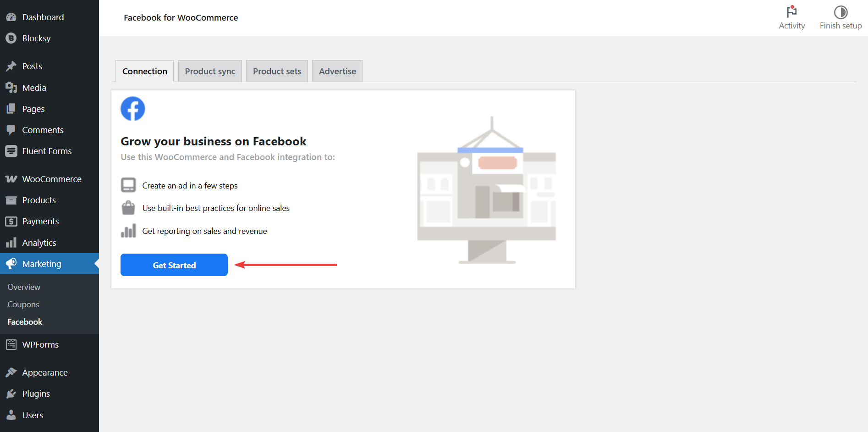Image resolution: width=868 pixels, height=432 pixels.
Task: Click the blue Facebook logo
Action: click(x=133, y=109)
